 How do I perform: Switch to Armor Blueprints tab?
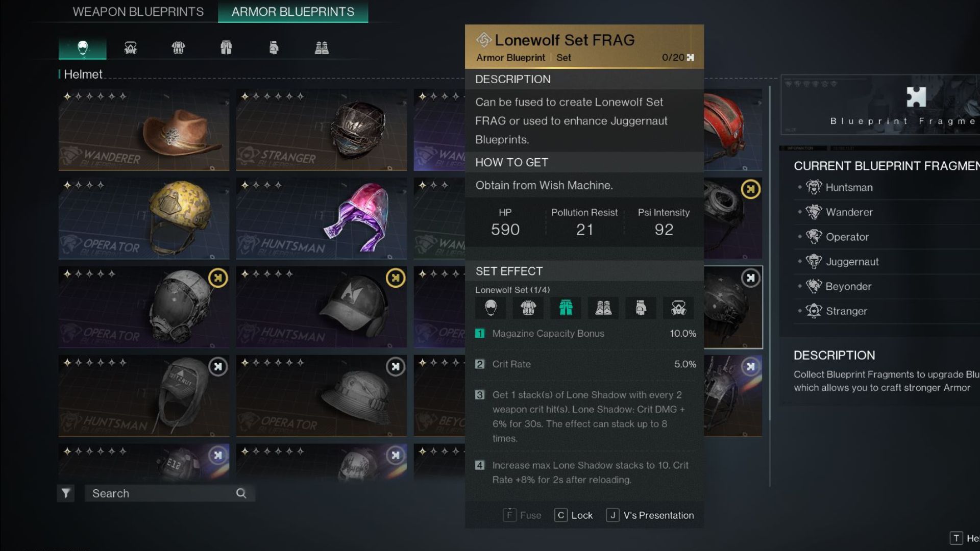pos(292,11)
